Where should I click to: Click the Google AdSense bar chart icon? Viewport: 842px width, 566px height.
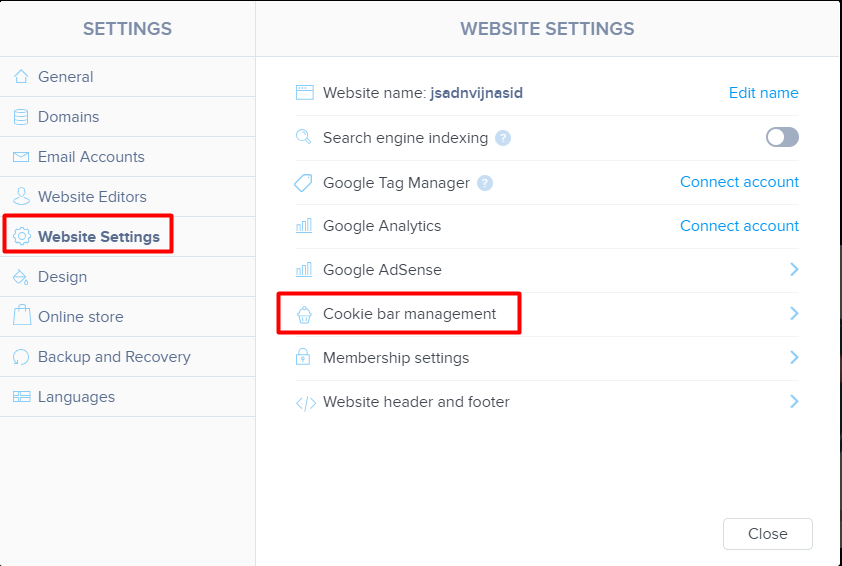tap(304, 270)
